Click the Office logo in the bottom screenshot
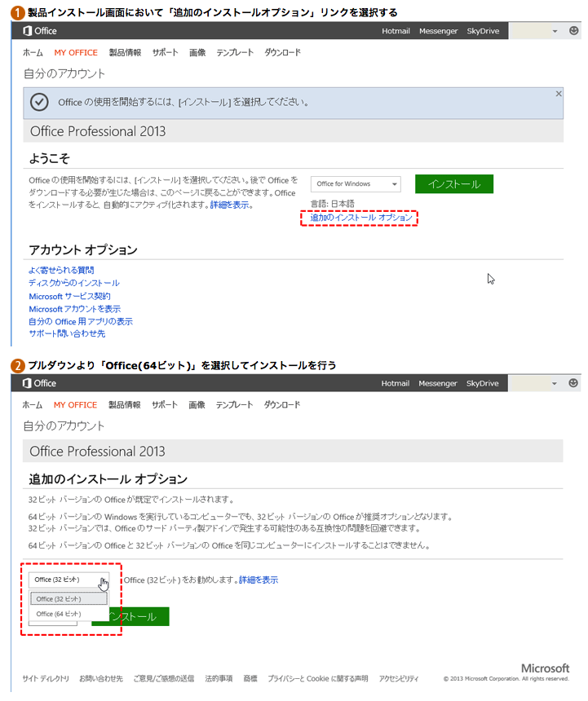Viewport: 588px width, 701px height. (x=39, y=383)
